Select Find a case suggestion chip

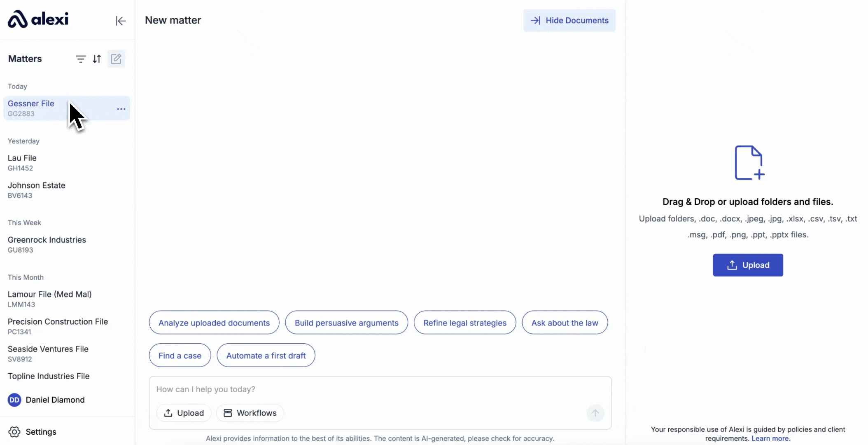[x=180, y=356]
